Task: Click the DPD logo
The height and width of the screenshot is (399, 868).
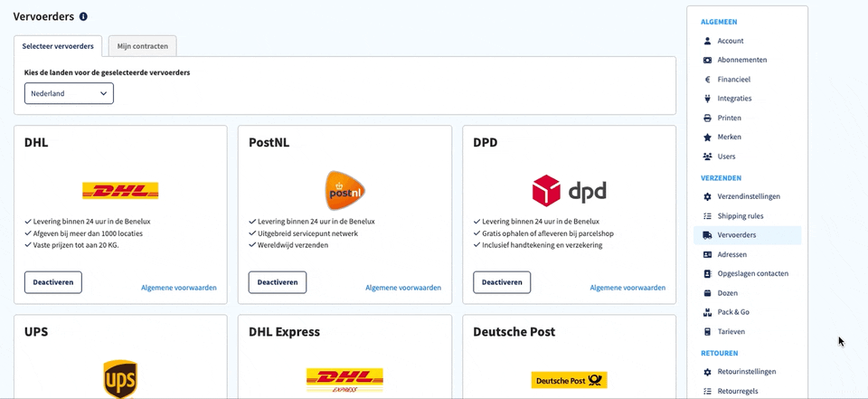Action: [569, 191]
